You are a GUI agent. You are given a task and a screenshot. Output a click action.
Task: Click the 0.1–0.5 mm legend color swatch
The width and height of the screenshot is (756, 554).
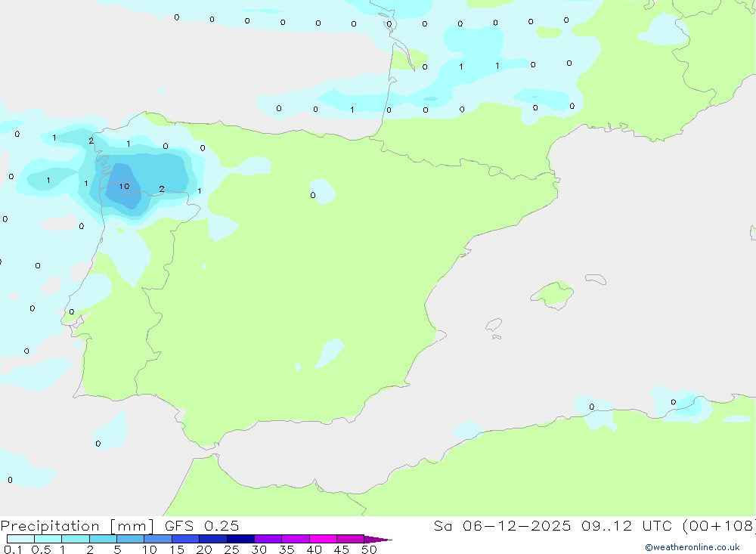tap(20, 539)
